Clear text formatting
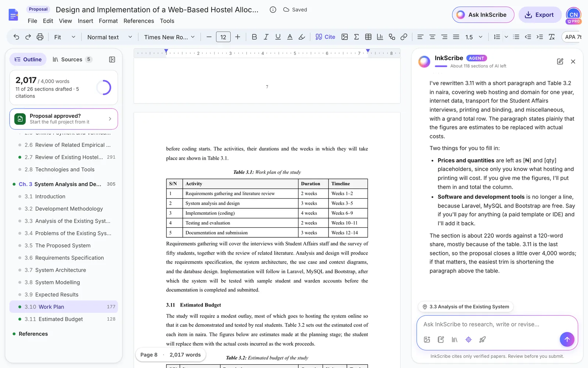Screen dimensions: 588x368 552,37
